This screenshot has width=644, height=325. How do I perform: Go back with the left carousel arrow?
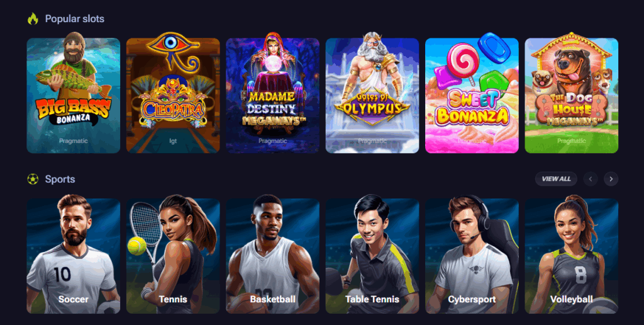pyautogui.click(x=591, y=179)
